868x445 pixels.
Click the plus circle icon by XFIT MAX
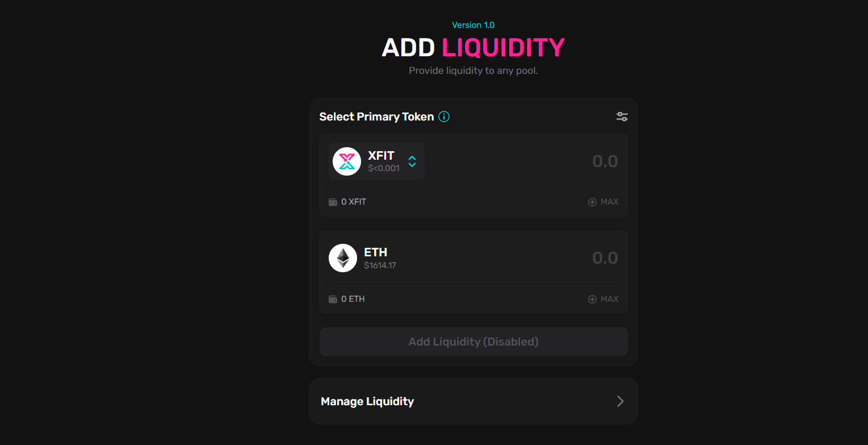(x=592, y=202)
